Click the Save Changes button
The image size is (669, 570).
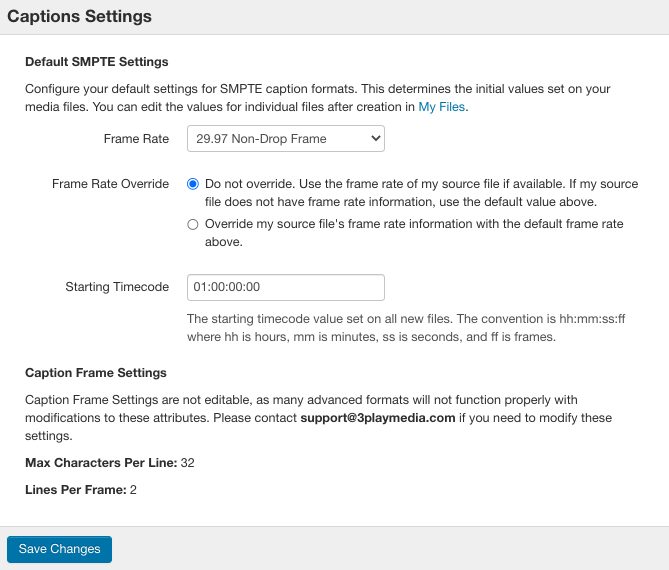point(59,549)
